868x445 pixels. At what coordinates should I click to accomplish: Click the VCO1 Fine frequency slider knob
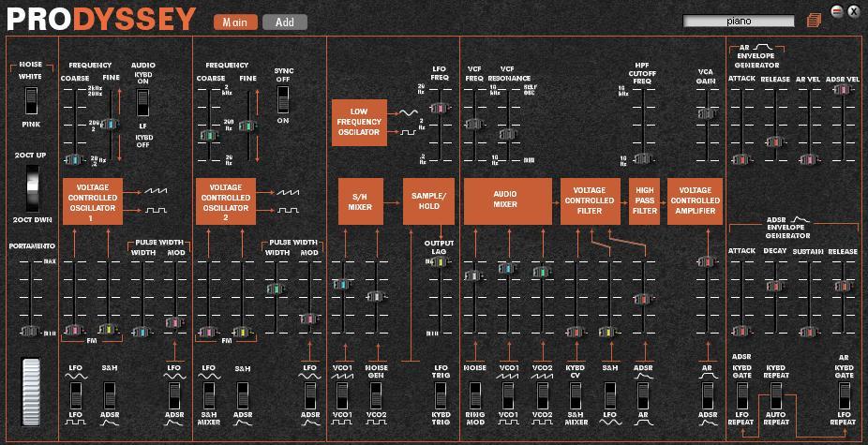click(x=109, y=126)
